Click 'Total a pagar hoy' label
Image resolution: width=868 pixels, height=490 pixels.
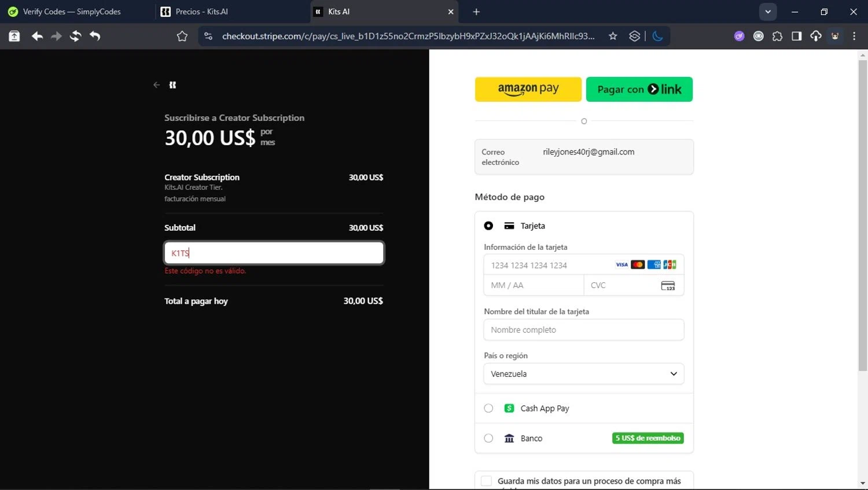coord(196,301)
